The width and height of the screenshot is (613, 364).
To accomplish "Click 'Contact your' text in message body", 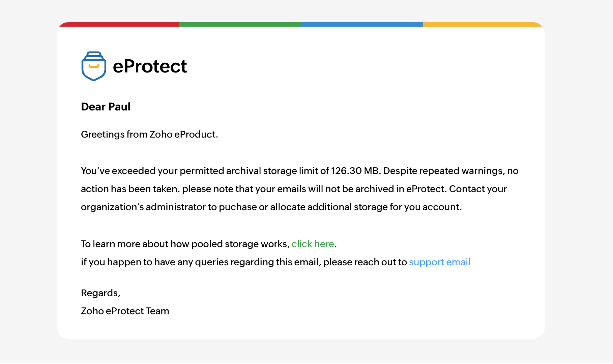I will point(478,189).
